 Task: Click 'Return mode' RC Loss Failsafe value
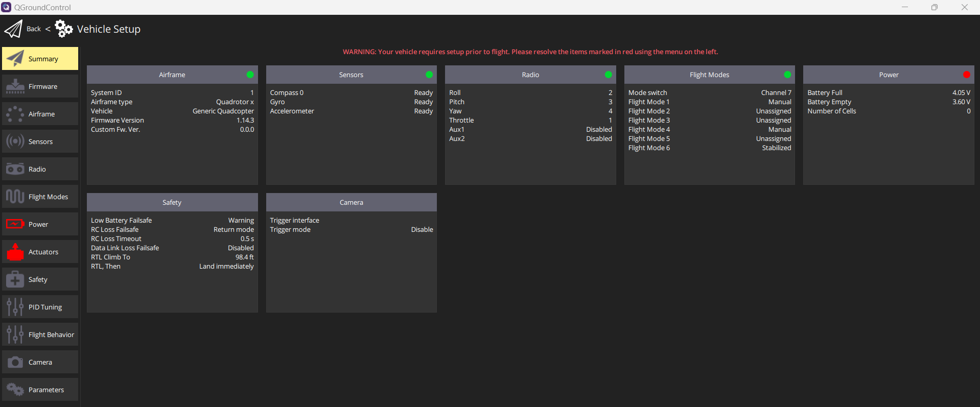(x=234, y=229)
